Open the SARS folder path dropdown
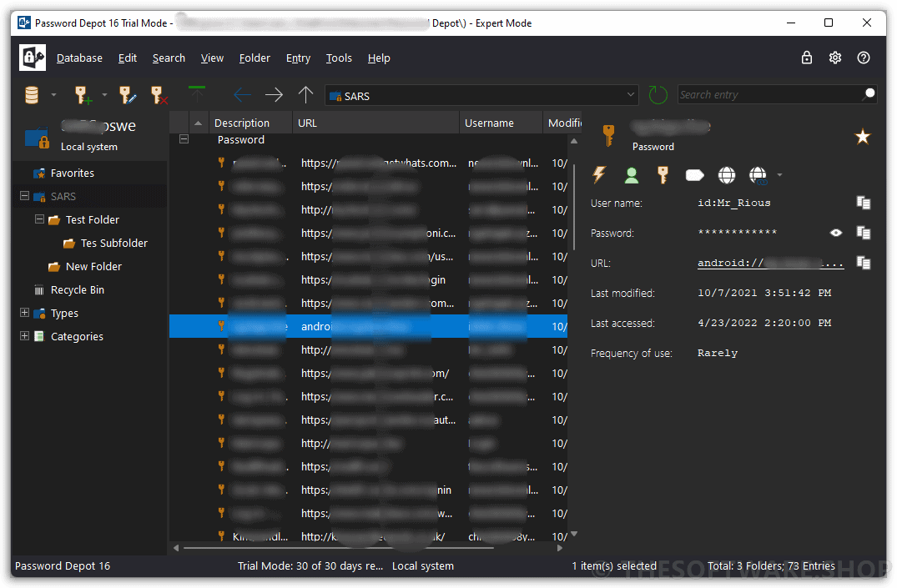The width and height of the screenshot is (897, 588). (630, 94)
